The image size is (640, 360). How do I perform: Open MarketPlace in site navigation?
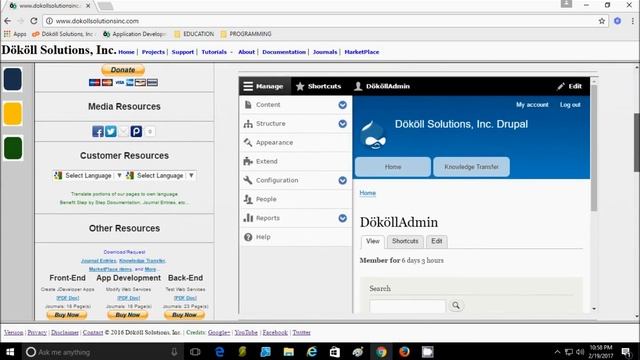[x=362, y=52]
